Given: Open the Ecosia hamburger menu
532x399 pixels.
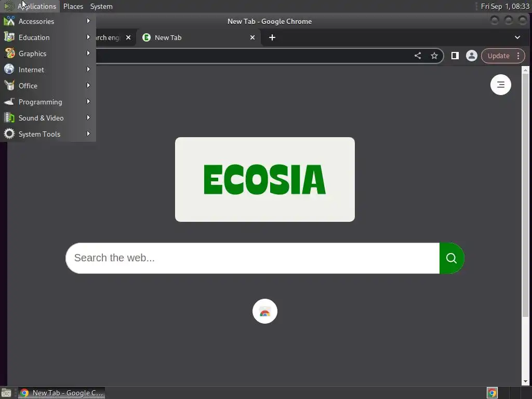Looking at the screenshot, I should (501, 85).
